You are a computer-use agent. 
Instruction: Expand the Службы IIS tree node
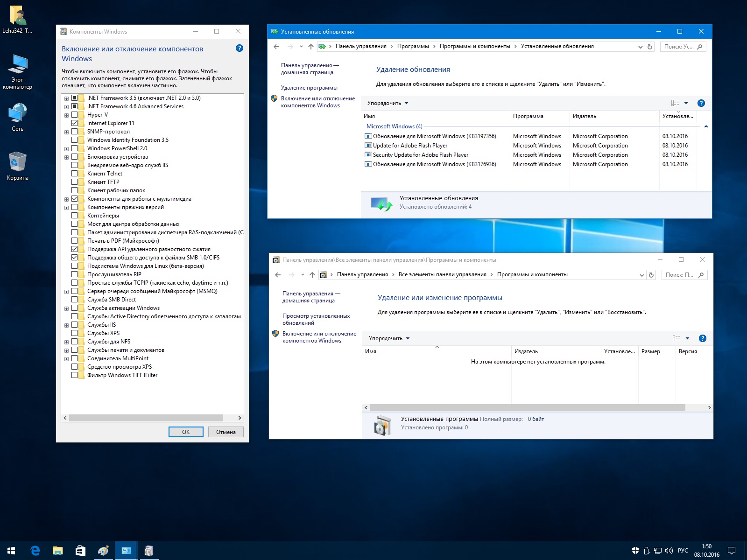tap(66, 325)
